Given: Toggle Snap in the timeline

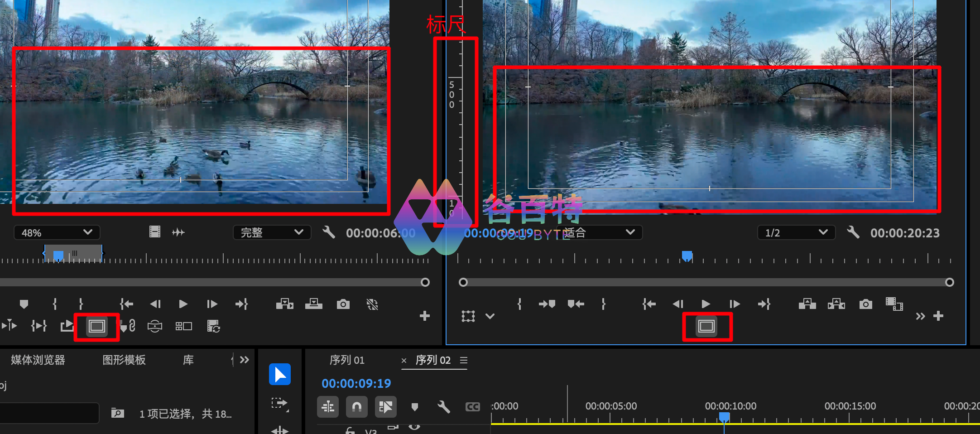Looking at the screenshot, I should (356, 407).
